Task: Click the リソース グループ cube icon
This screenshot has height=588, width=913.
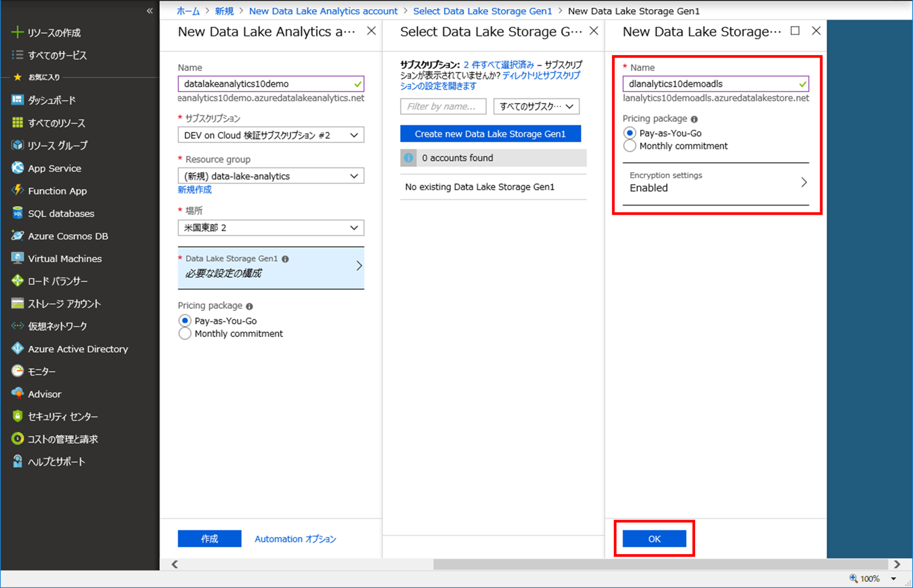Action: (x=18, y=145)
